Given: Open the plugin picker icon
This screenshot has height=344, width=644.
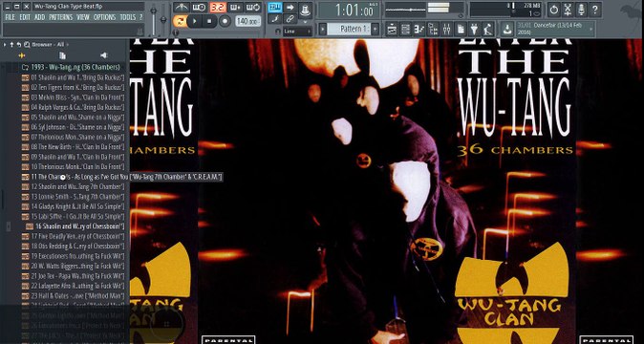Looking at the screenshot, I should point(474,29).
